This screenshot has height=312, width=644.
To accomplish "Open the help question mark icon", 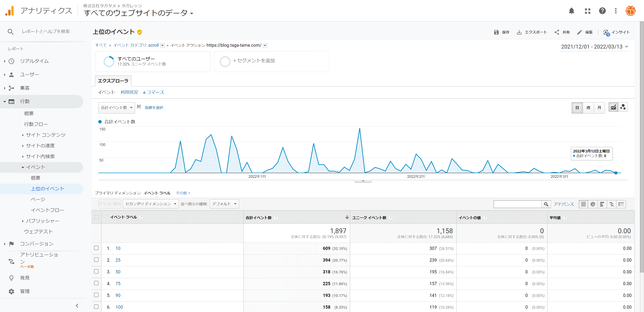I will click(602, 11).
